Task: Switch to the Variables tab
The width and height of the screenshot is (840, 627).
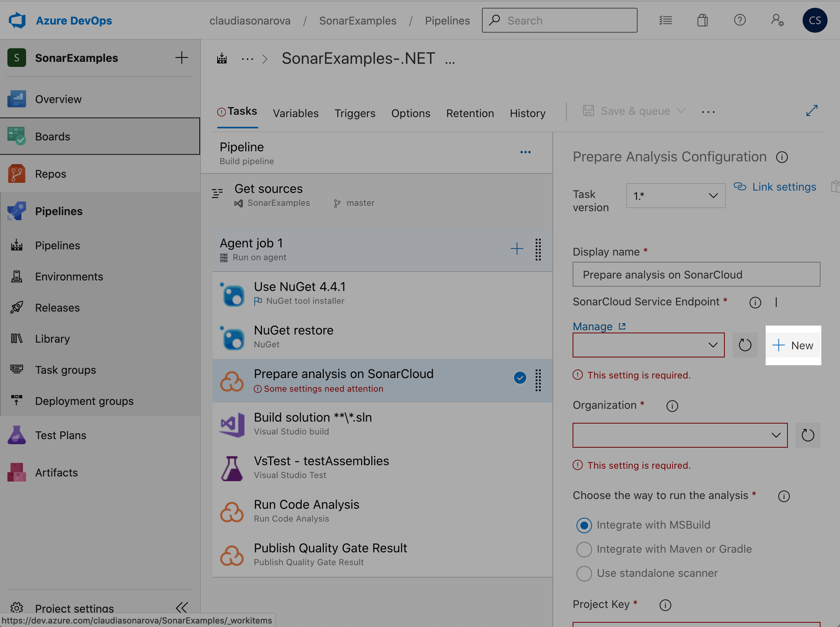Action: click(296, 113)
